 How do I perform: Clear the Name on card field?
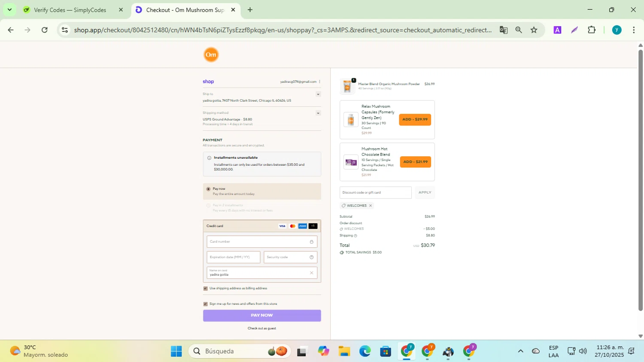[312, 273]
